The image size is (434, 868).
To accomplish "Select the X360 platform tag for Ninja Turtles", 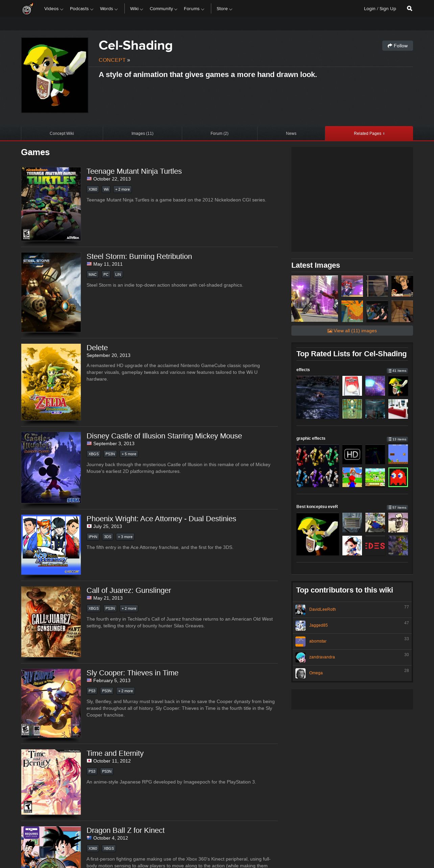I will 93,189.
